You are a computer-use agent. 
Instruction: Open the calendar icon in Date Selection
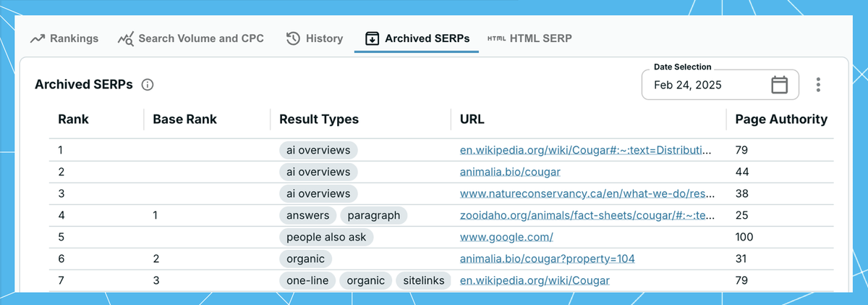point(779,85)
